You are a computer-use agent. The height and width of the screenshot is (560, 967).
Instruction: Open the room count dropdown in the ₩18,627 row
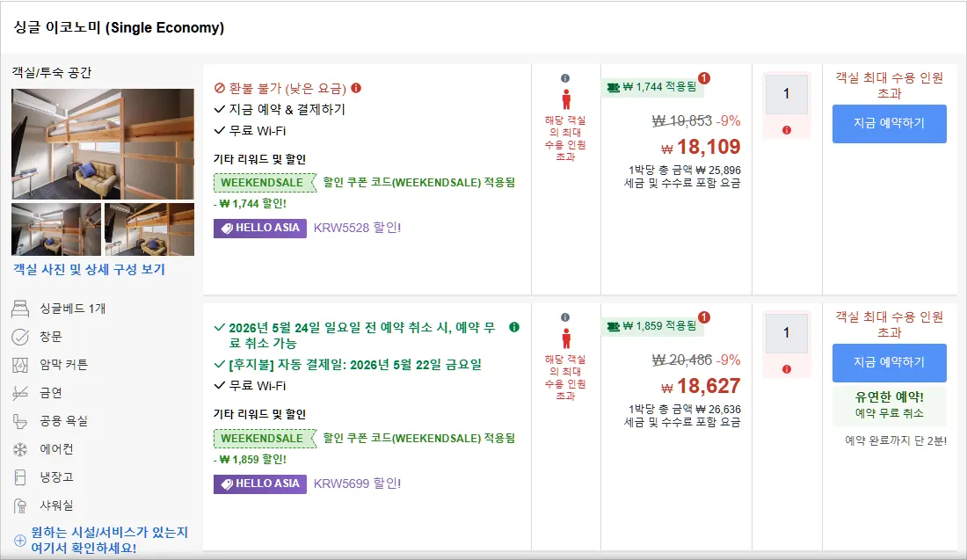786,333
